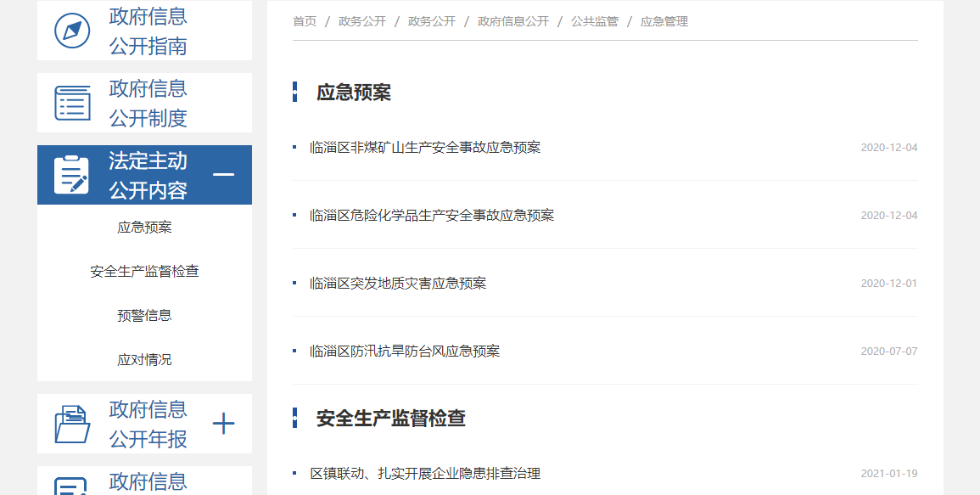Open 临淄区危险化学品生产安全事故应急预案 article
The image size is (980, 495).
pos(432,216)
